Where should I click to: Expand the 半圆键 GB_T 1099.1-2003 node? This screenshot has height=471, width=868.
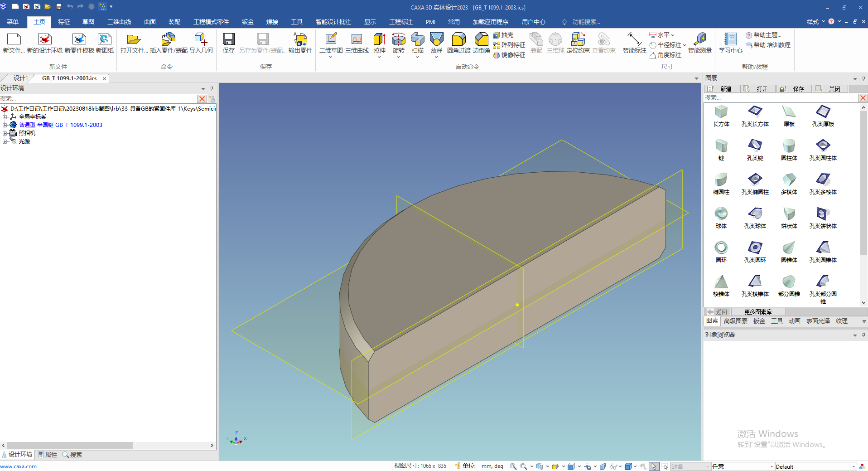point(5,125)
